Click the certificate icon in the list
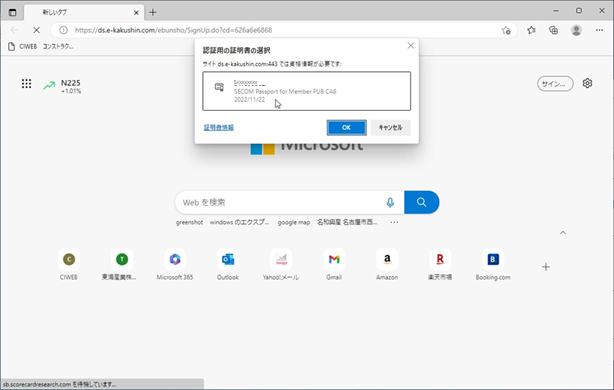This screenshot has width=614, height=390. (219, 87)
